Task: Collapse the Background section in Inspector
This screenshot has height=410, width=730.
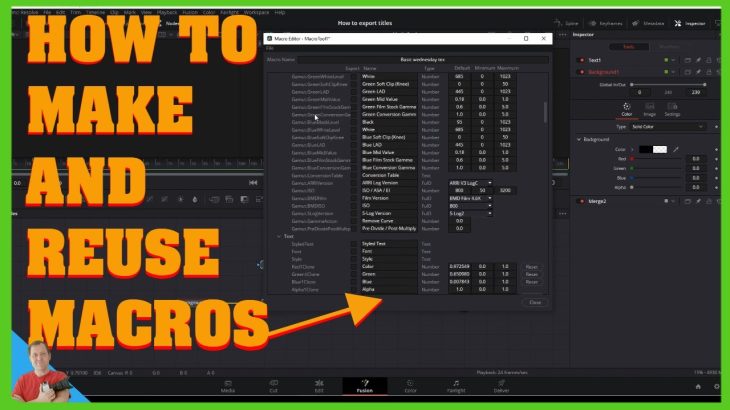Action: click(579, 139)
